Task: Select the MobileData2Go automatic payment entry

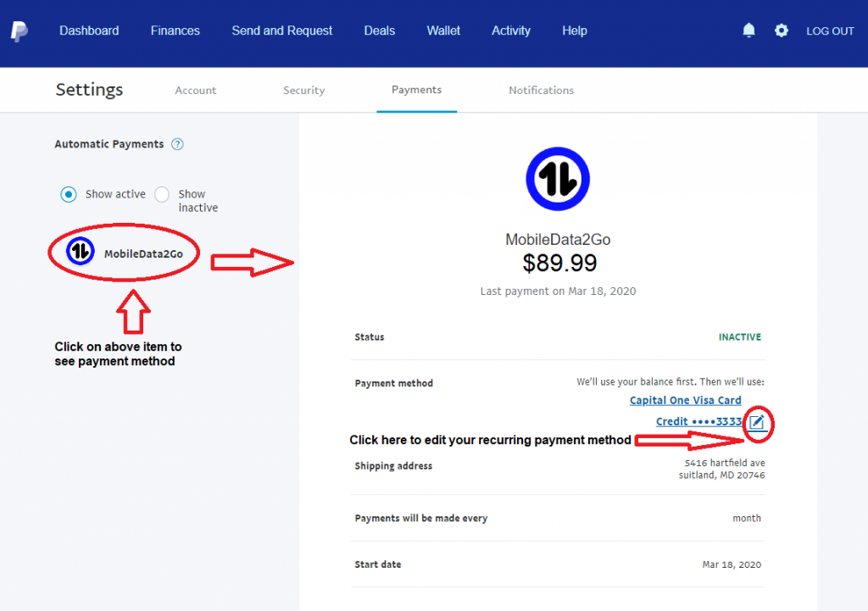Action: (x=125, y=253)
